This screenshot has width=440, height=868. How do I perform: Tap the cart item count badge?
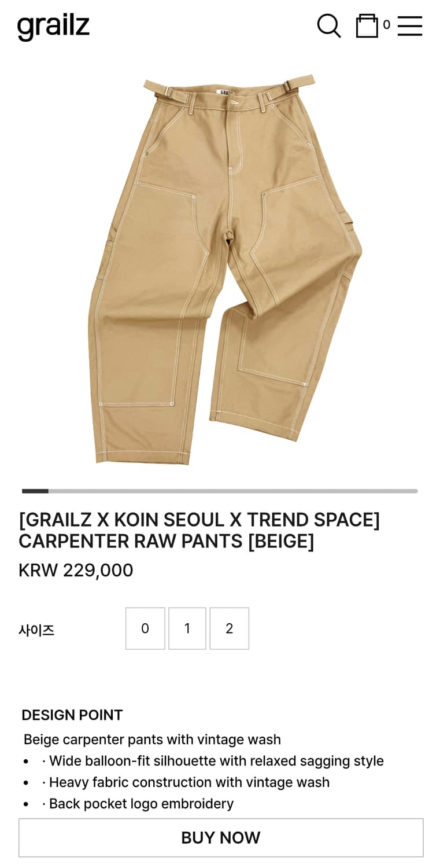click(x=386, y=25)
